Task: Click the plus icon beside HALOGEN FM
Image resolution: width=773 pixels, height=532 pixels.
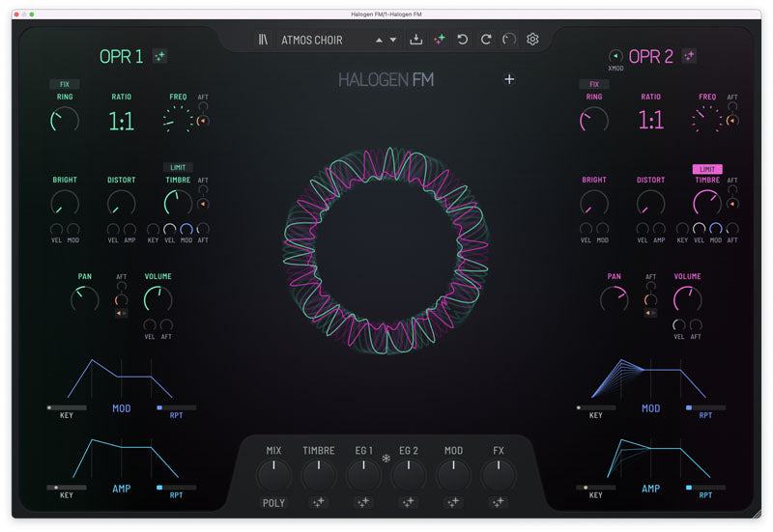Action: (509, 79)
